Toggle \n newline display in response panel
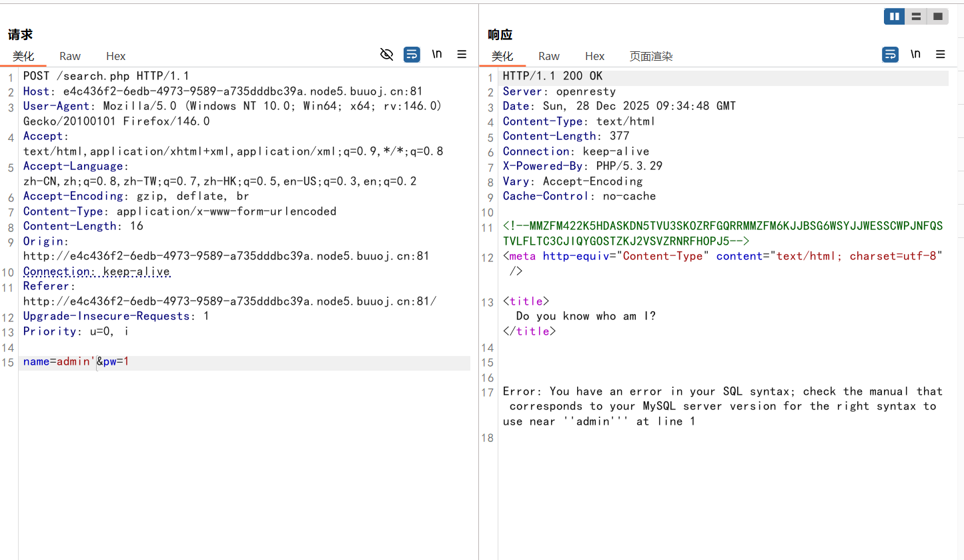The image size is (964, 560). pos(915,55)
